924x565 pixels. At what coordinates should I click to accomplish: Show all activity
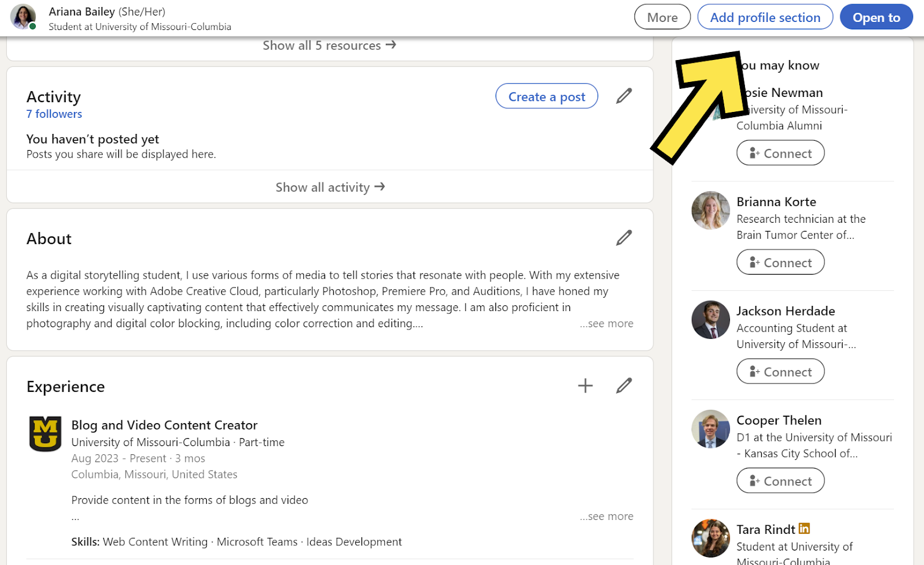tap(330, 187)
